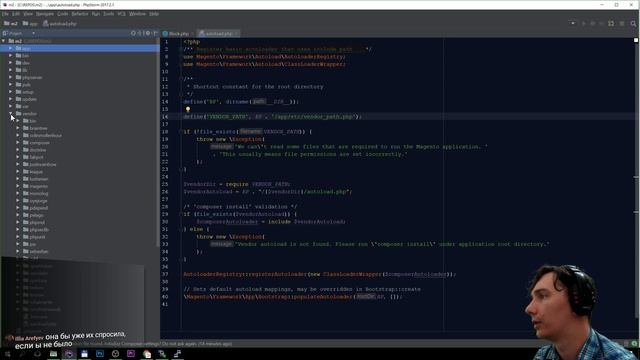640x360 pixels.
Task: Open the View menu
Action: pyautogui.click(x=28, y=14)
